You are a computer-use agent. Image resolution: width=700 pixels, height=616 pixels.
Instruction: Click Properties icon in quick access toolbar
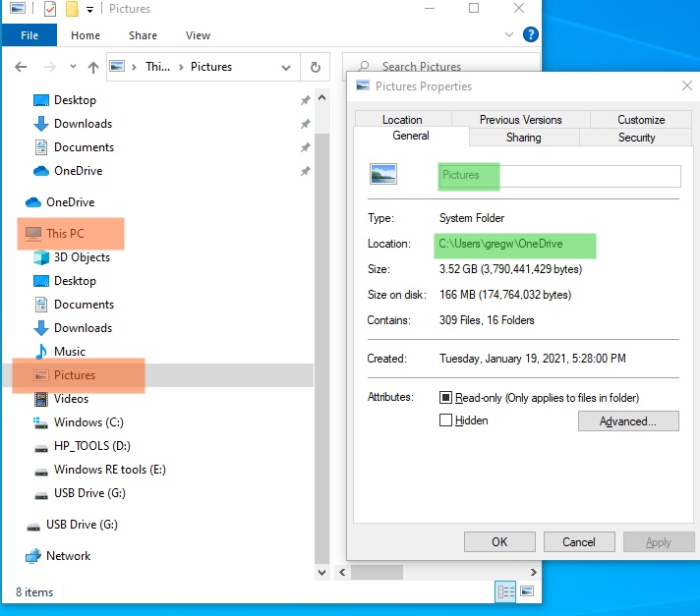50,9
